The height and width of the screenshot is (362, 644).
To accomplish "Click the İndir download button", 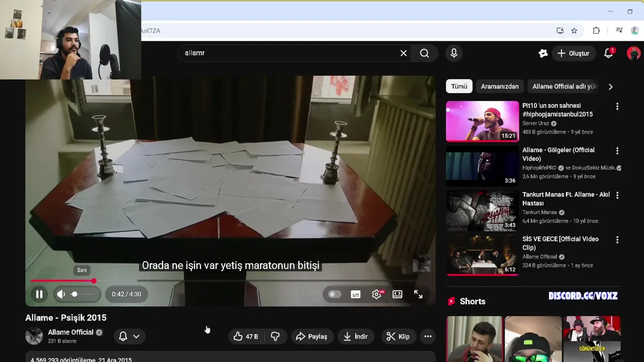I will [355, 336].
